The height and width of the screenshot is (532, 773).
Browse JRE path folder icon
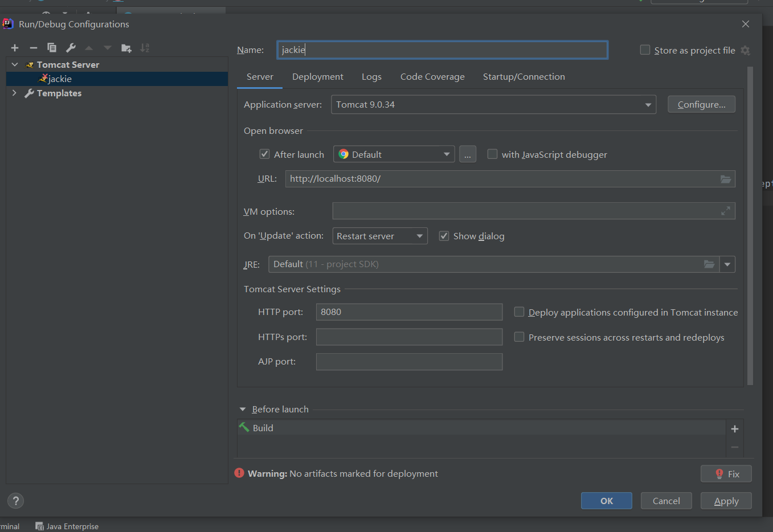coord(709,264)
